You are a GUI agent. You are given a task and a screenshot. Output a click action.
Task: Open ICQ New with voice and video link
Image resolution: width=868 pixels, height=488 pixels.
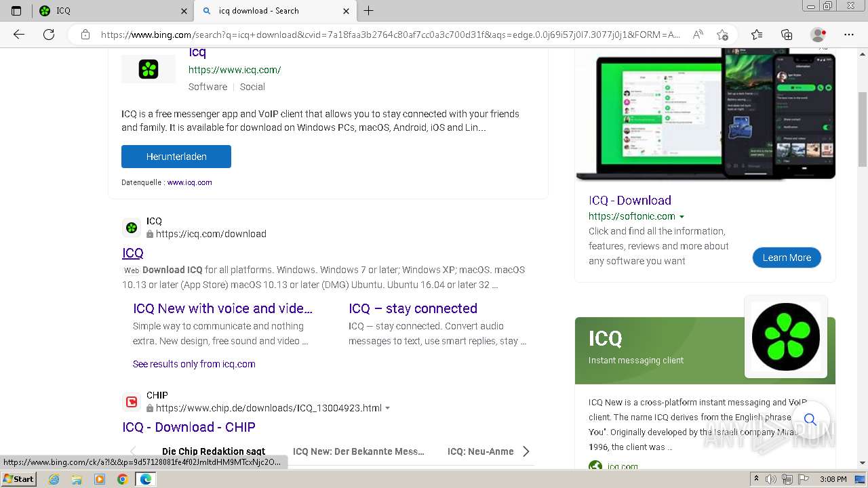click(222, 308)
